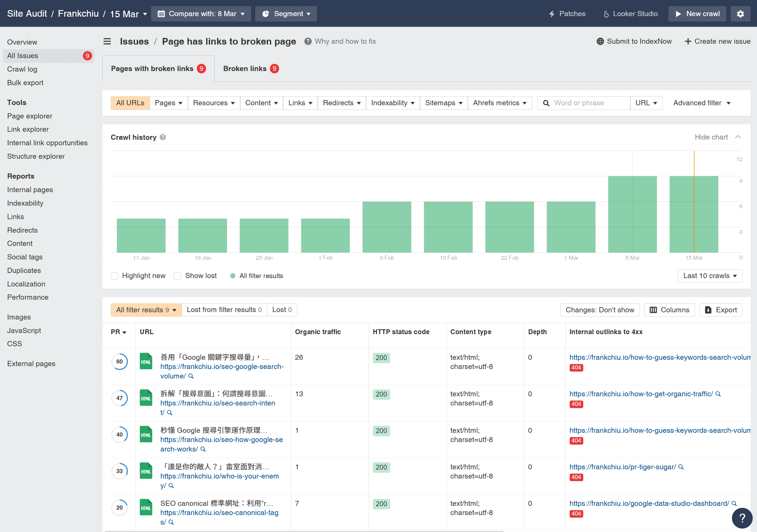Enable the Highlight new checkbox
The width and height of the screenshot is (757, 532).
[x=115, y=276]
